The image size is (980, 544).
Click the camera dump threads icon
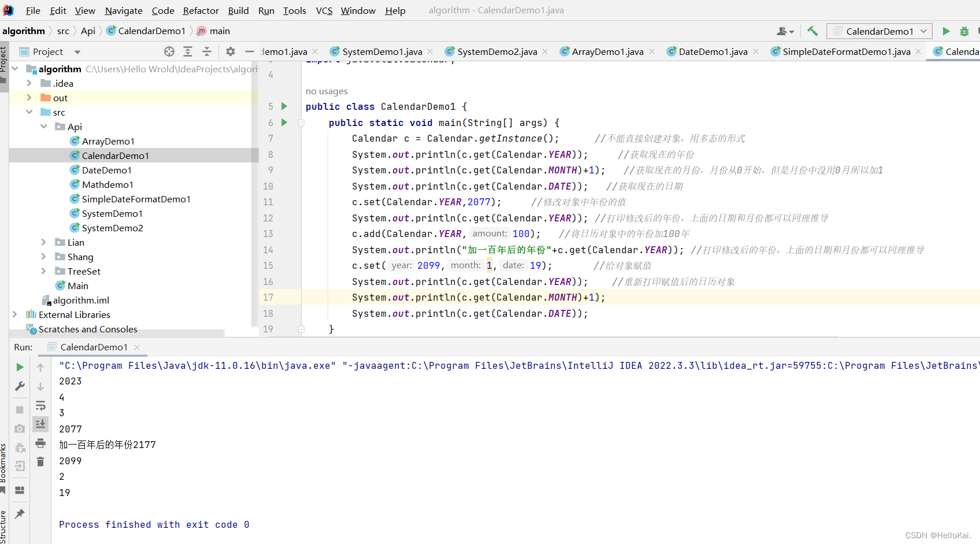pos(20,428)
